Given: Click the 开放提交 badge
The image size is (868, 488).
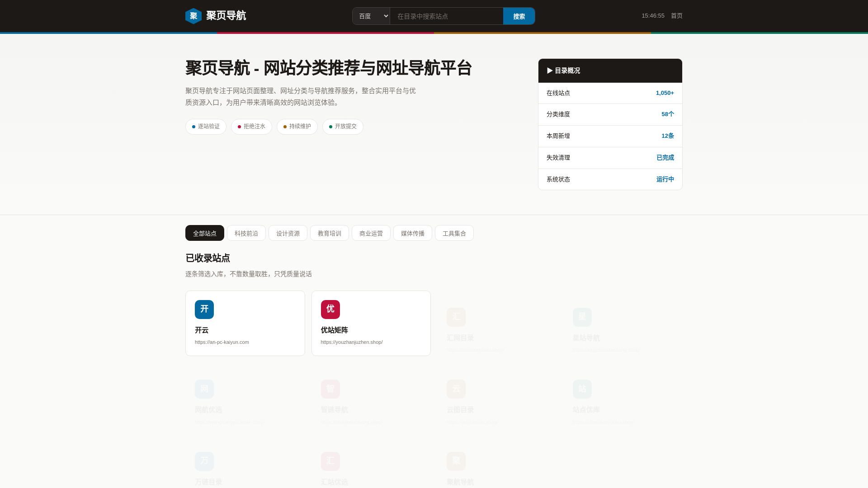Looking at the screenshot, I should pos(343,127).
